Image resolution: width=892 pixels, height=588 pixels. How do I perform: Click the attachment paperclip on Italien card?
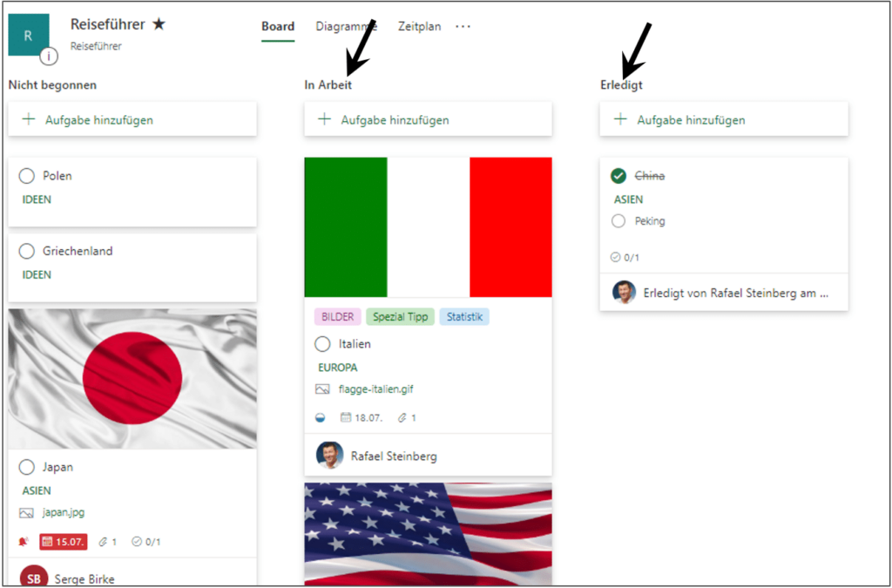[x=402, y=418]
